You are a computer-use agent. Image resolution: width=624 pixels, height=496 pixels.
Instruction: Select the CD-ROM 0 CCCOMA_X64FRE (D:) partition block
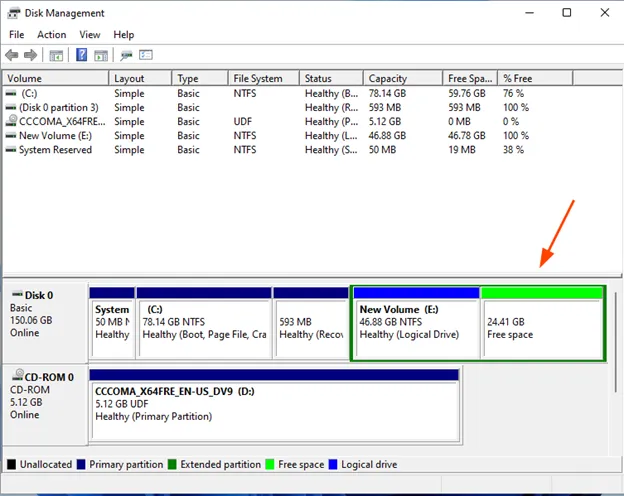(275, 403)
